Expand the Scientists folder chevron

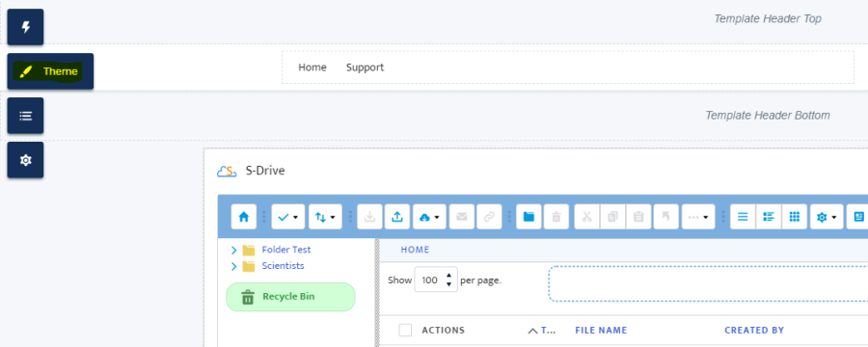tap(234, 266)
